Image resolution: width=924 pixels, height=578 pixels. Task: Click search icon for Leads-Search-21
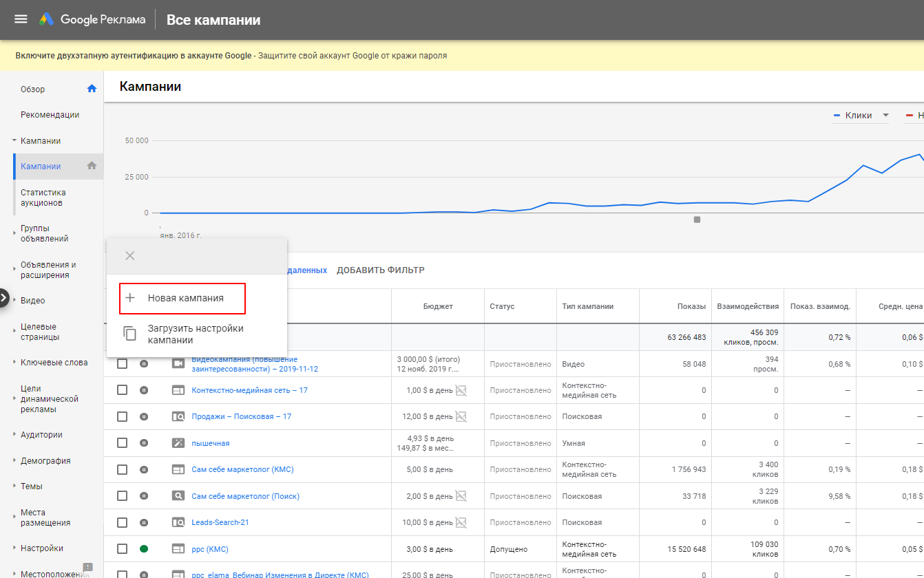pyautogui.click(x=178, y=522)
